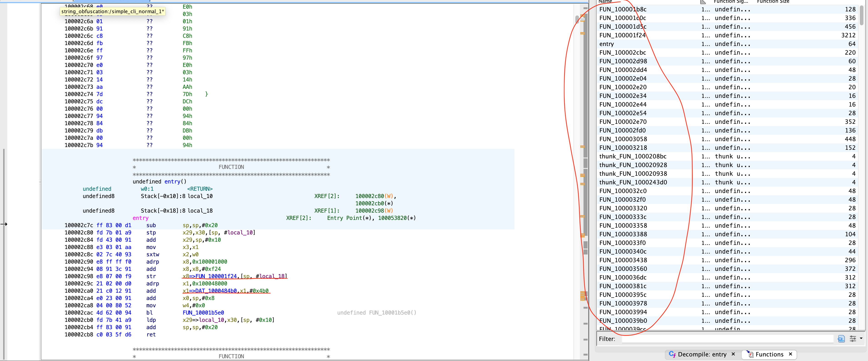The height and width of the screenshot is (361, 868).
Task: Click the blue filter text-match icon
Action: pos(841,339)
